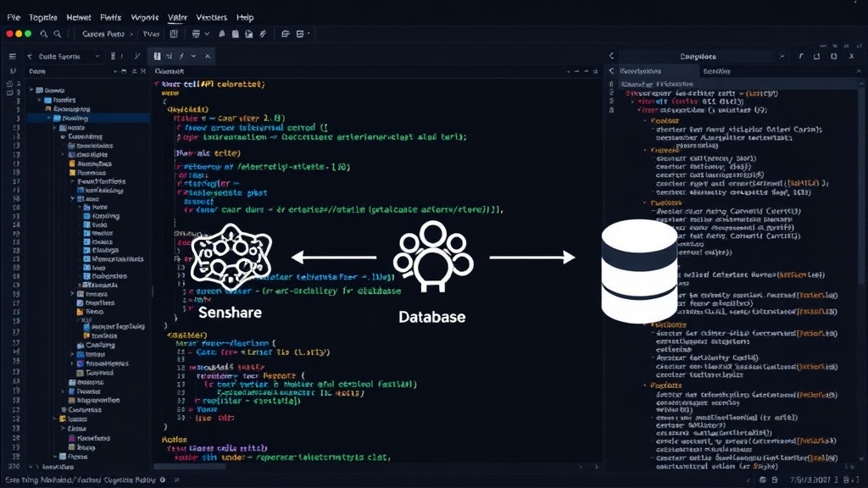Close the active editor tab with X
868x488 pixels.
[x=208, y=56]
